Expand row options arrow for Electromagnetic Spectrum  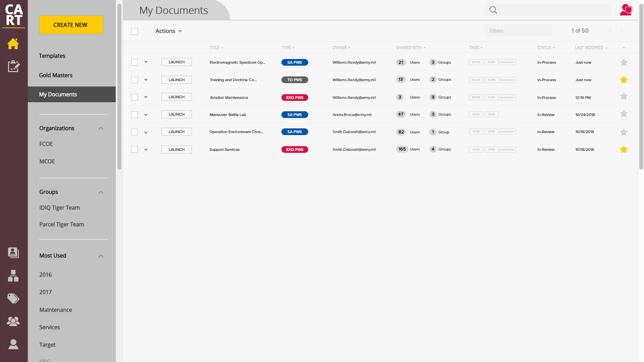(146, 62)
